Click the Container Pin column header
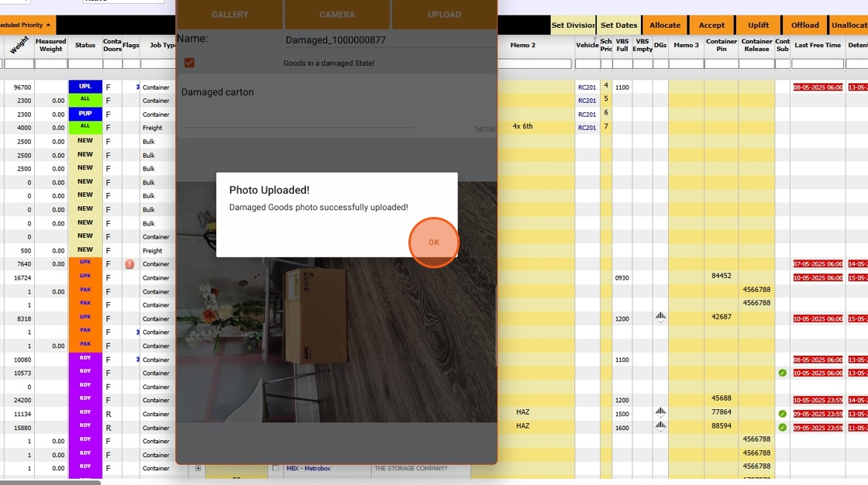868x485 pixels. pos(722,45)
